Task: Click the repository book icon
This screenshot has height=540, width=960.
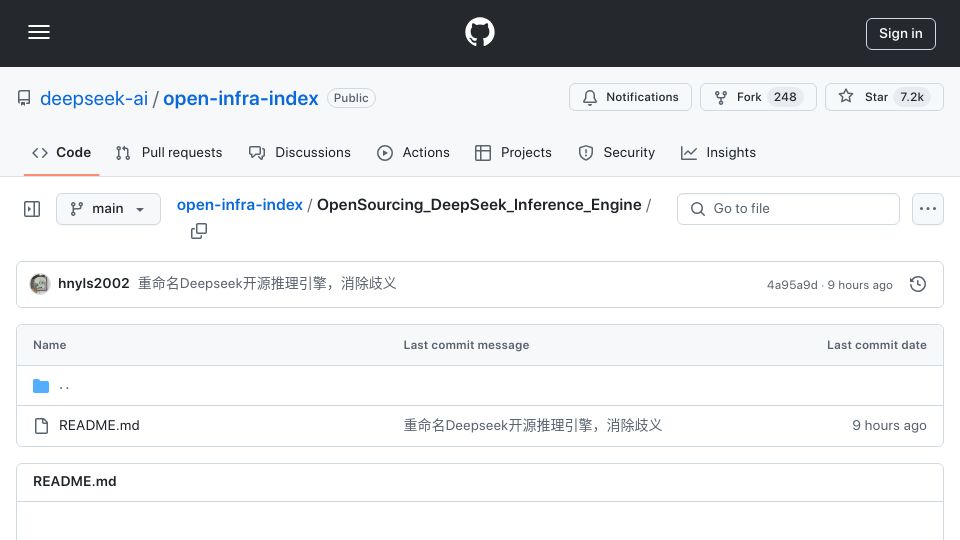Action: [x=24, y=98]
